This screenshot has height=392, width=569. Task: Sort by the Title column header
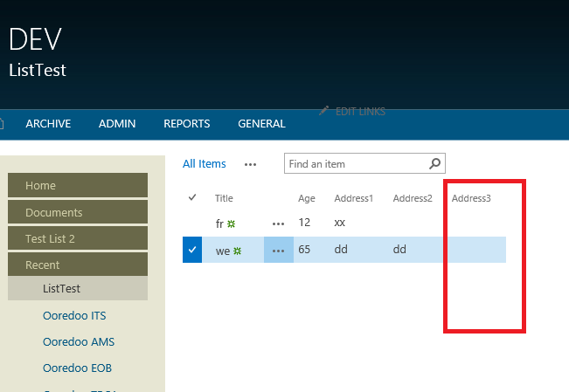coord(224,198)
